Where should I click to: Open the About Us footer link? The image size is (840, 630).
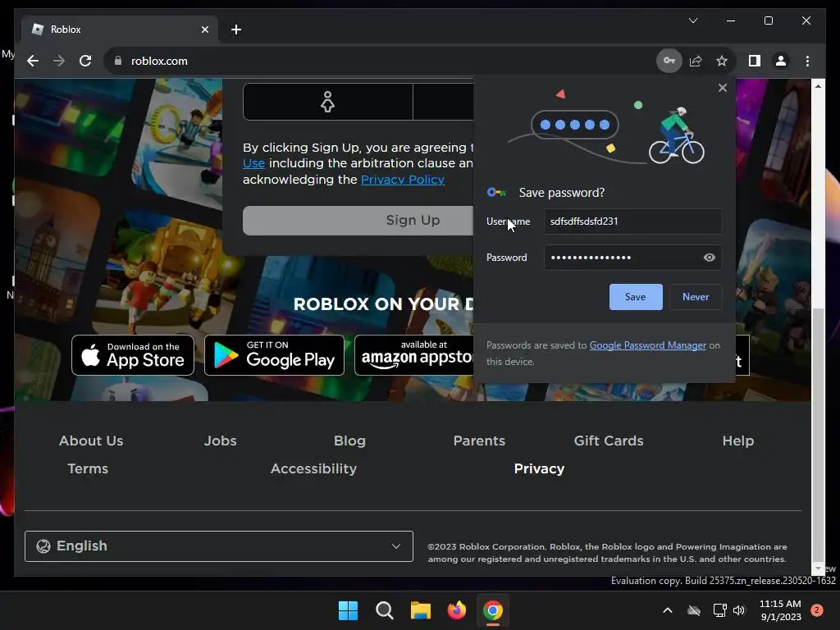coord(91,441)
